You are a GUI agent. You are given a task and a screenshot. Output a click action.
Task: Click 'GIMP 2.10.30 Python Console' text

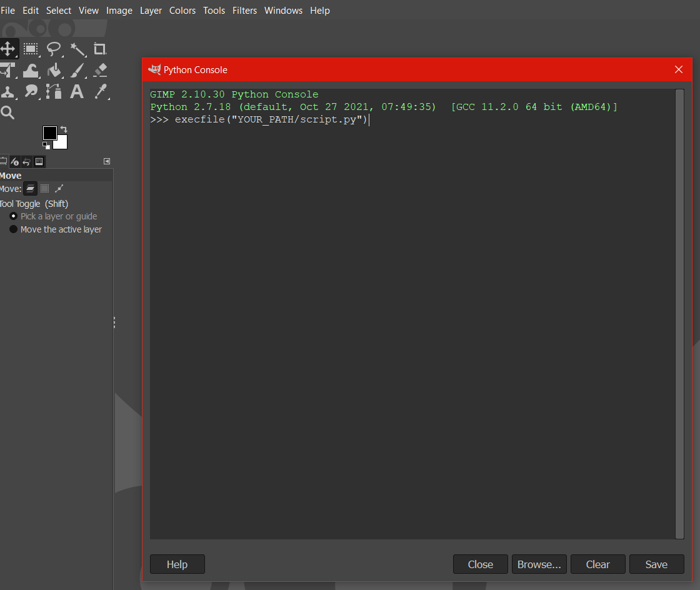pyautogui.click(x=234, y=94)
